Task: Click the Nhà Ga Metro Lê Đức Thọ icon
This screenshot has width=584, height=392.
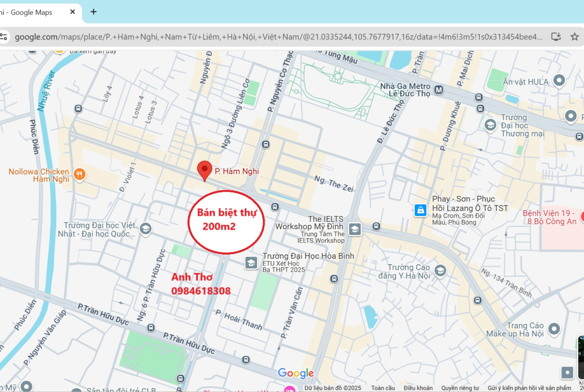Action: click(439, 90)
